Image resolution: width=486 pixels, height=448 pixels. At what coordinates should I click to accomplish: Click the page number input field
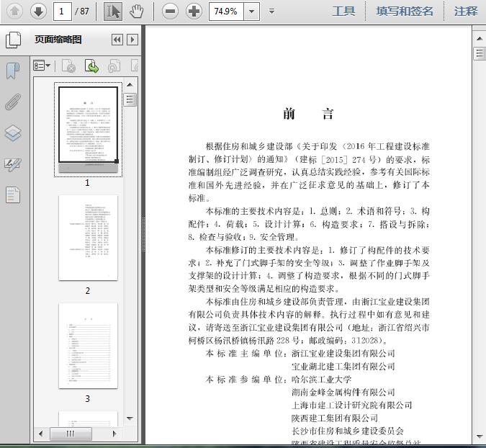63,11
